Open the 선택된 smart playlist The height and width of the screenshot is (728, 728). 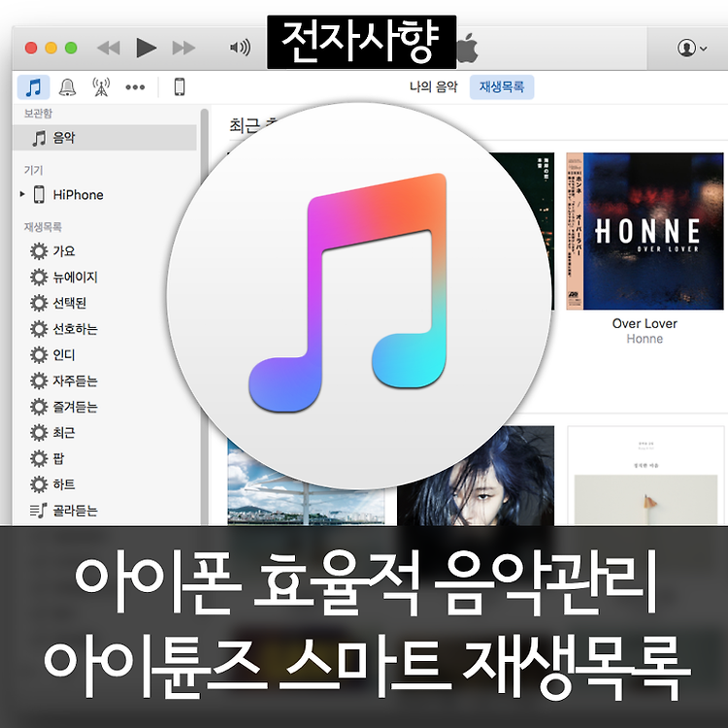[x=70, y=303]
